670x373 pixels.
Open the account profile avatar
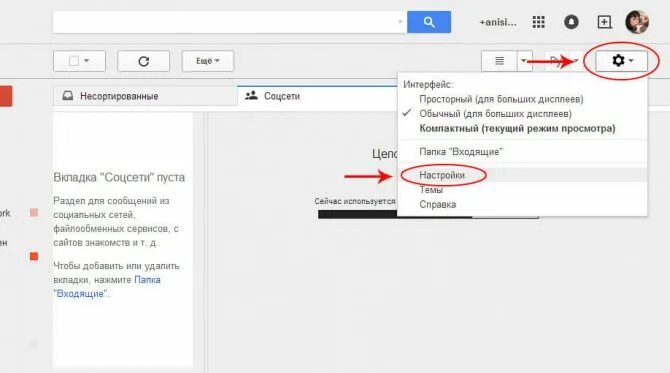tap(637, 22)
